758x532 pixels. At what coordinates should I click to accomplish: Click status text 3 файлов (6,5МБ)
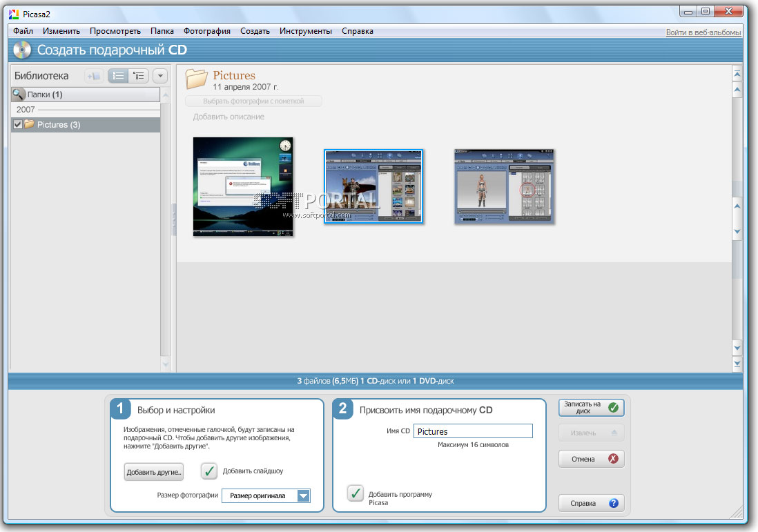coord(327,381)
